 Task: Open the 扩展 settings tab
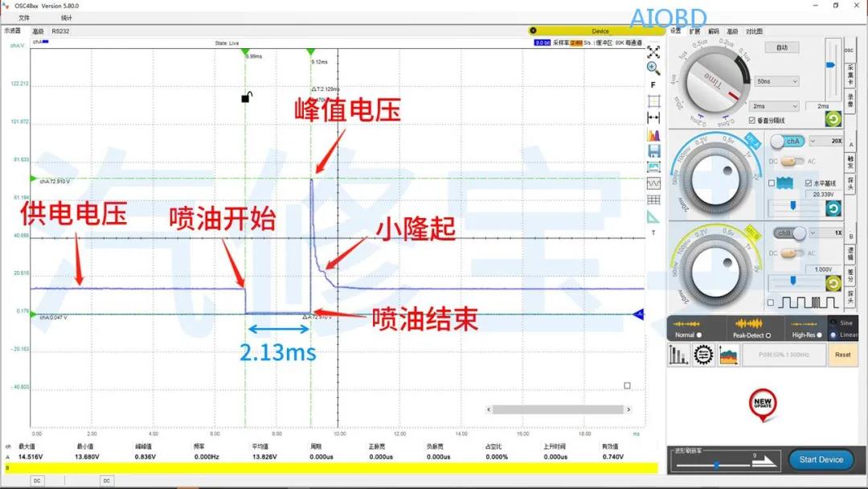click(694, 31)
